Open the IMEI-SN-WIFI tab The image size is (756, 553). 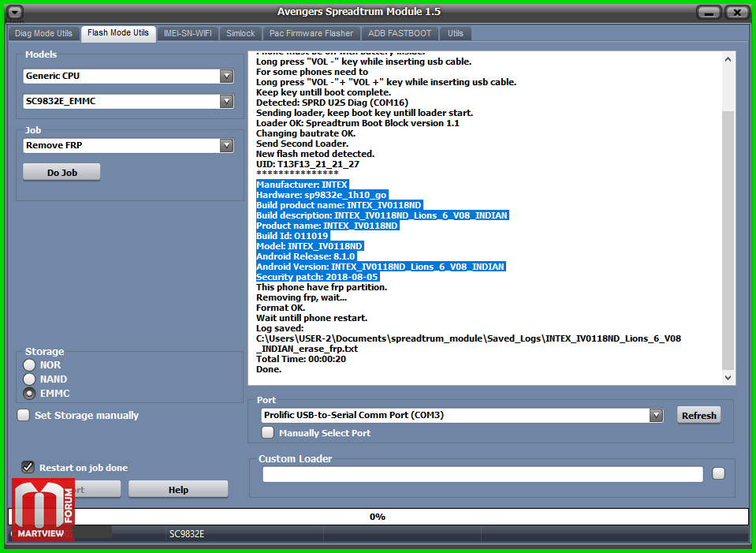point(188,33)
